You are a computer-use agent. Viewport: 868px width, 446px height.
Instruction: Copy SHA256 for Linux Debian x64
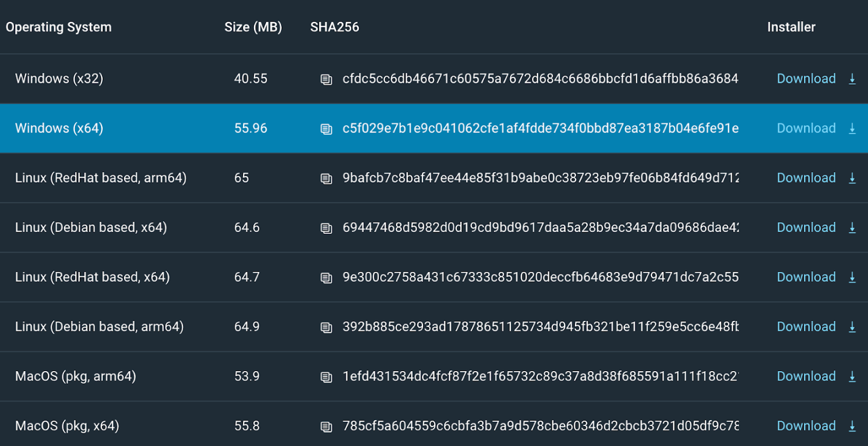pos(326,228)
